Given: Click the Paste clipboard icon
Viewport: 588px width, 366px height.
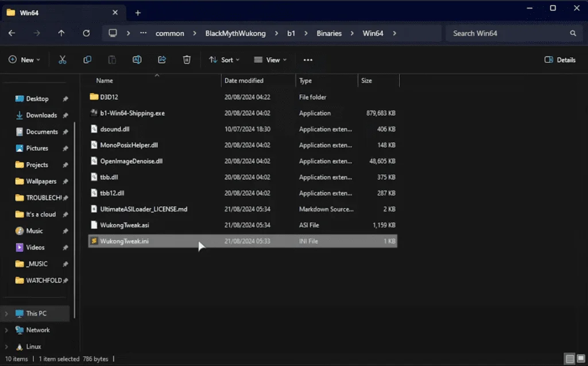Looking at the screenshot, I should (x=112, y=60).
